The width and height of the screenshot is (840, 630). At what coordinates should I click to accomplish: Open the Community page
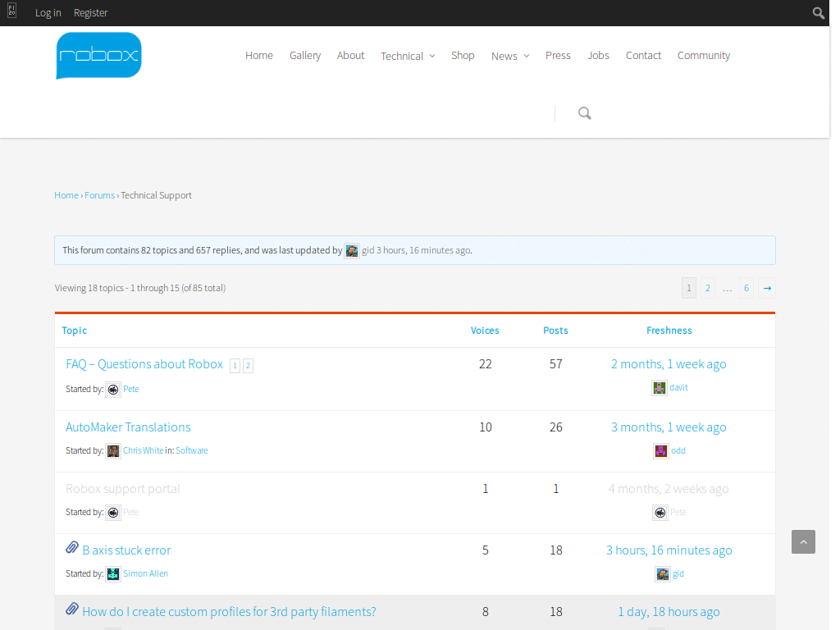(704, 56)
